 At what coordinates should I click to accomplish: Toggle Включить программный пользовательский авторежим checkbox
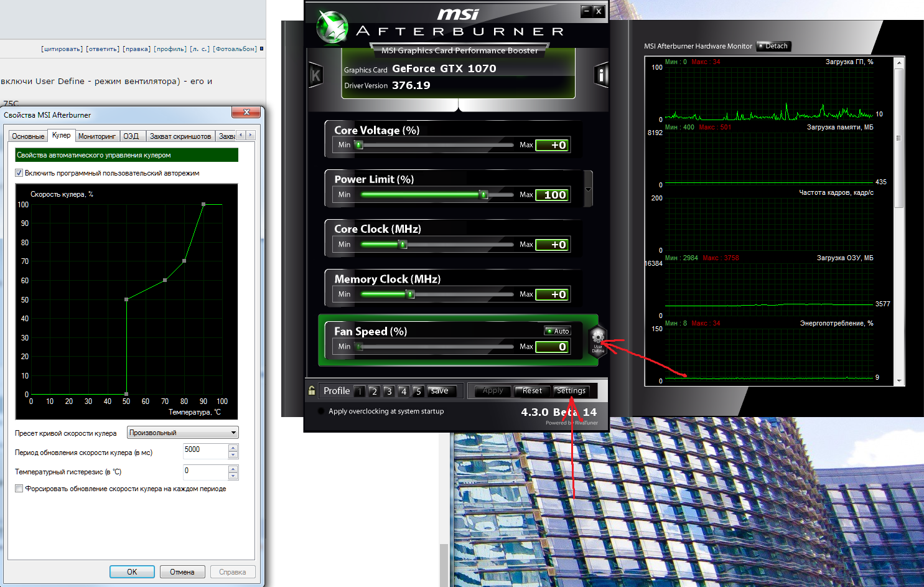19,173
